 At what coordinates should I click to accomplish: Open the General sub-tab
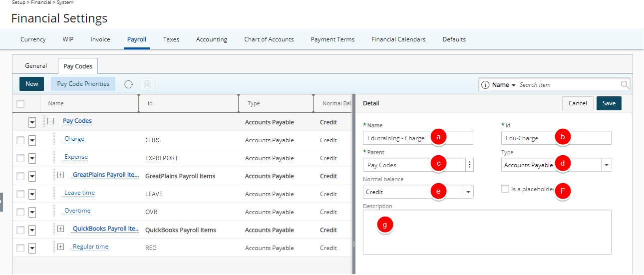click(36, 66)
